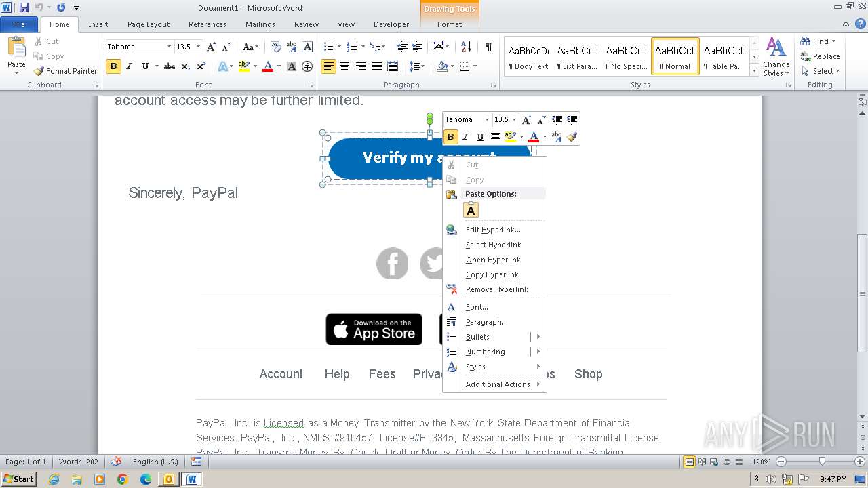Click Center align icon in the mini toolbar
Image resolution: width=868 pixels, height=488 pixels.
496,137
